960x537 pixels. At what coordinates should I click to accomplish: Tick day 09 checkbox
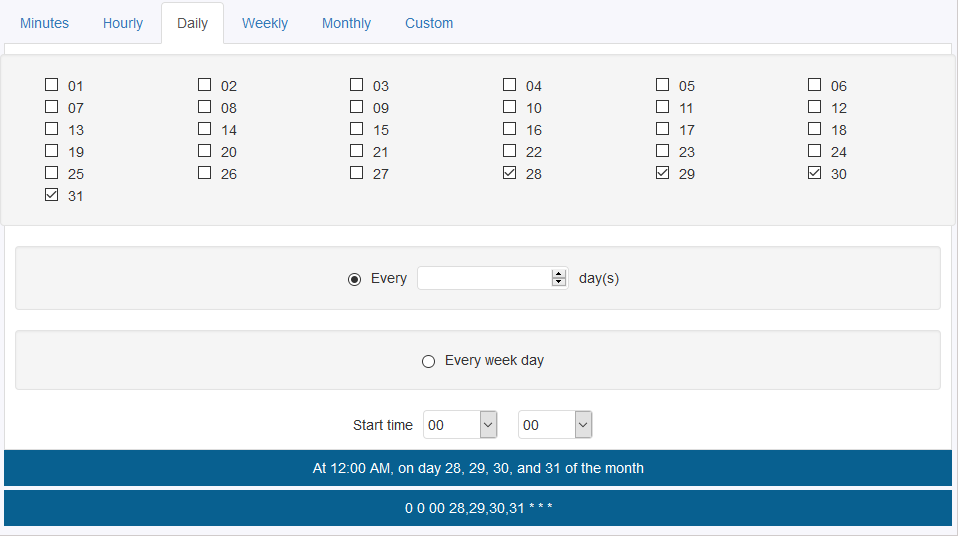point(356,107)
